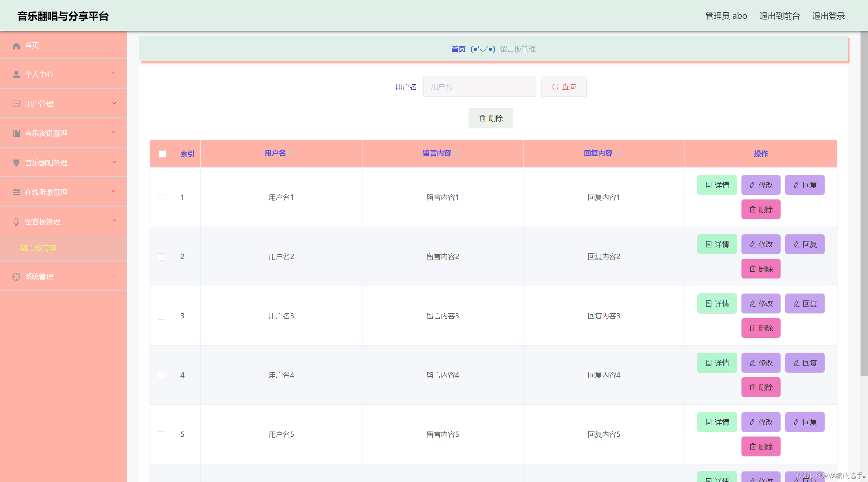
Task: Click the brush icon beside 音乐翻唱管理
Action: click(16, 163)
